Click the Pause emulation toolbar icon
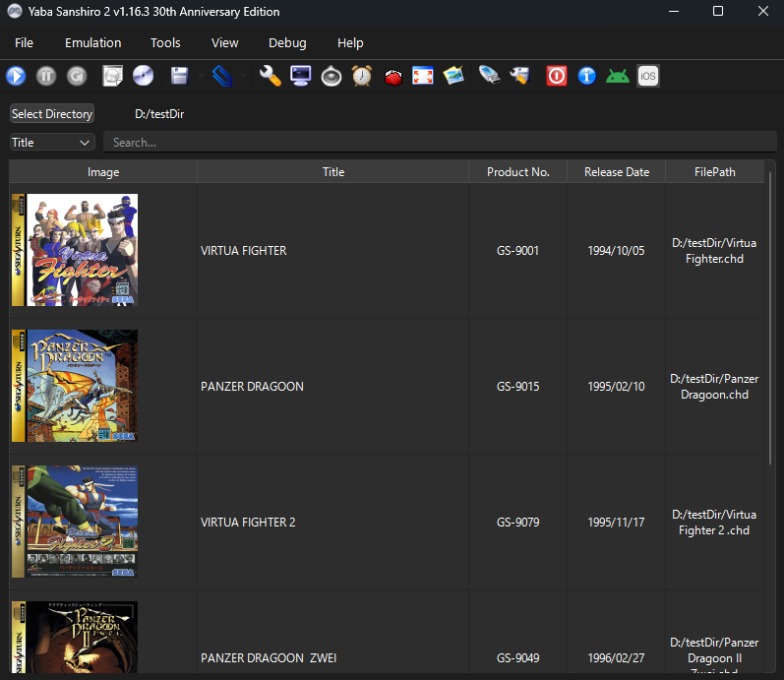This screenshot has width=784, height=680. click(46, 76)
